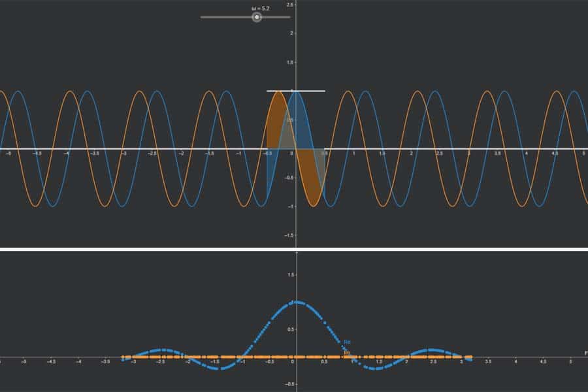The image size is (588, 392).
Task: Select the 'ω = 5.2' slider label
Action: pos(260,8)
